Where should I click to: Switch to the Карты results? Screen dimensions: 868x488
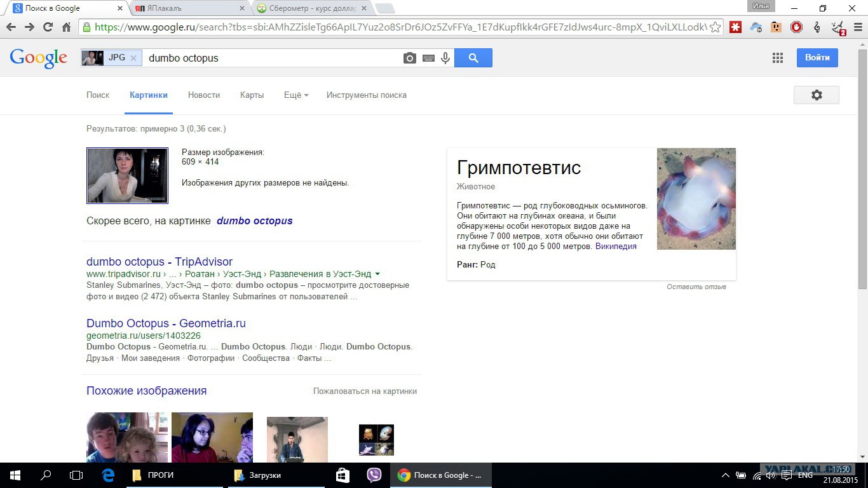click(x=252, y=95)
